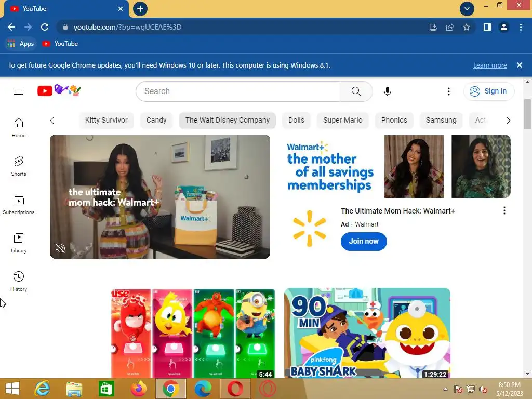Select the Dolls chip
532x399 pixels.
[296, 120]
